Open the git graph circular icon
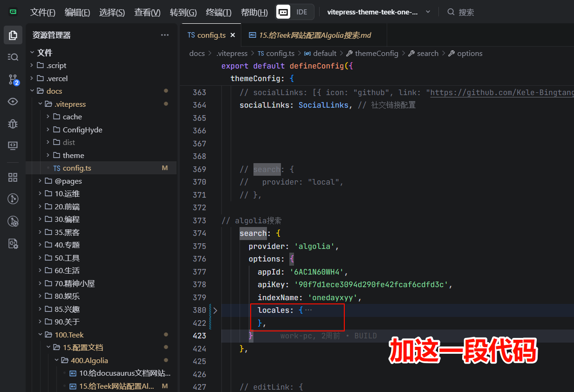Image resolution: width=574 pixels, height=392 pixels. tap(13, 199)
